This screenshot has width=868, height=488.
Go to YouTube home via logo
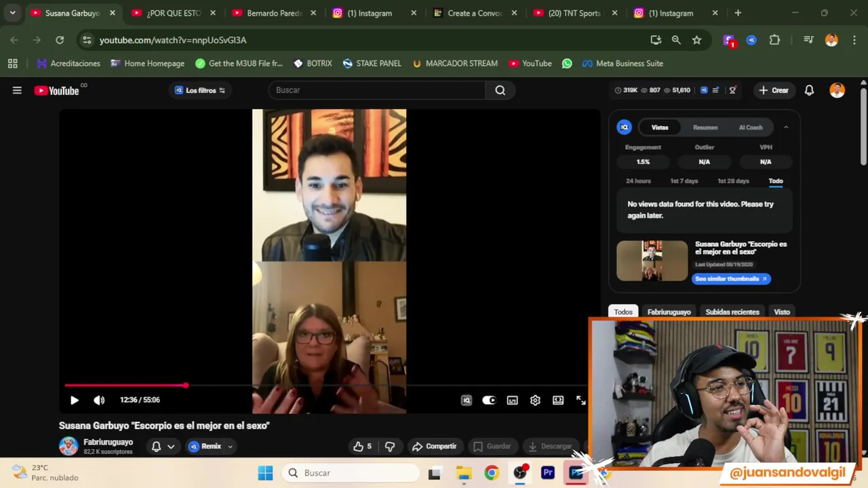point(57,90)
